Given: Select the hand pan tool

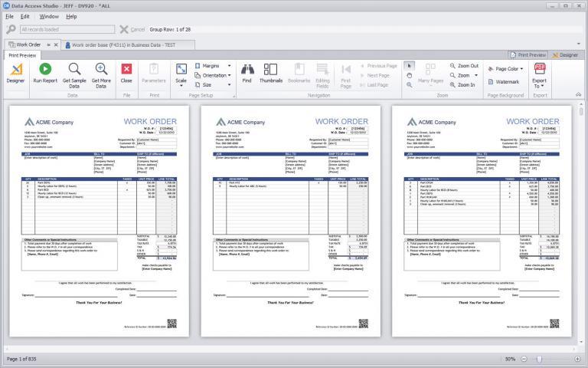Looking at the screenshot, I should click(409, 75).
